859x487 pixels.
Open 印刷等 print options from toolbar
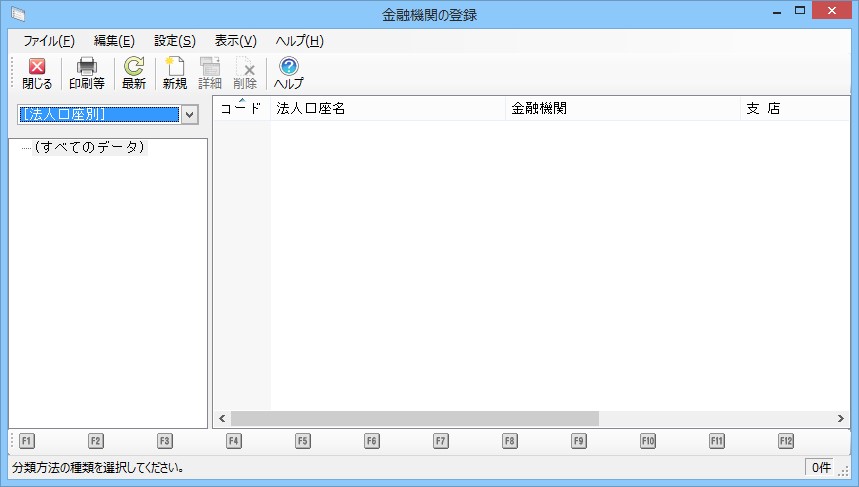point(87,73)
